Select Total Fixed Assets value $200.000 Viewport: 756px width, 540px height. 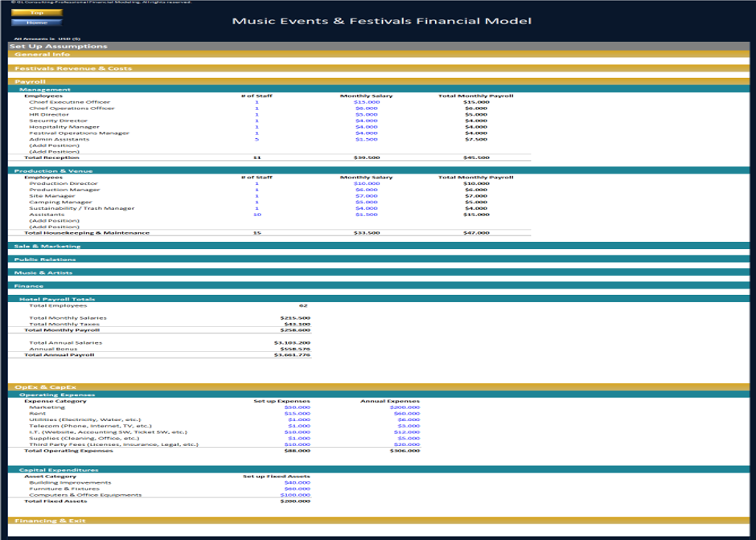point(295,501)
